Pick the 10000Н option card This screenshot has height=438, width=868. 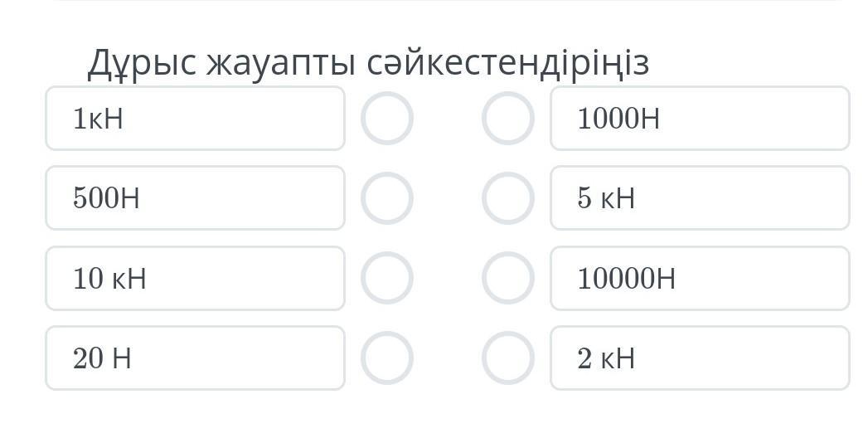pos(700,278)
